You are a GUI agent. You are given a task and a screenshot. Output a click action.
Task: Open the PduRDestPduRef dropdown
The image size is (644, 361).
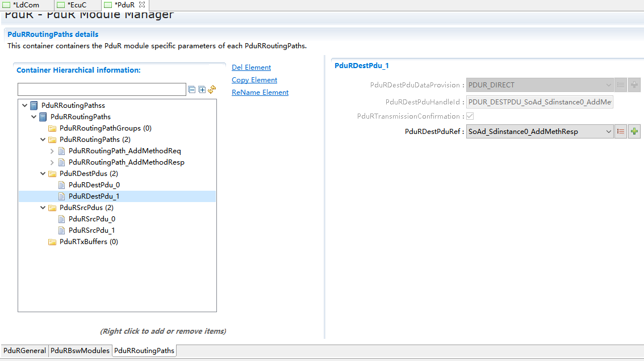608,132
